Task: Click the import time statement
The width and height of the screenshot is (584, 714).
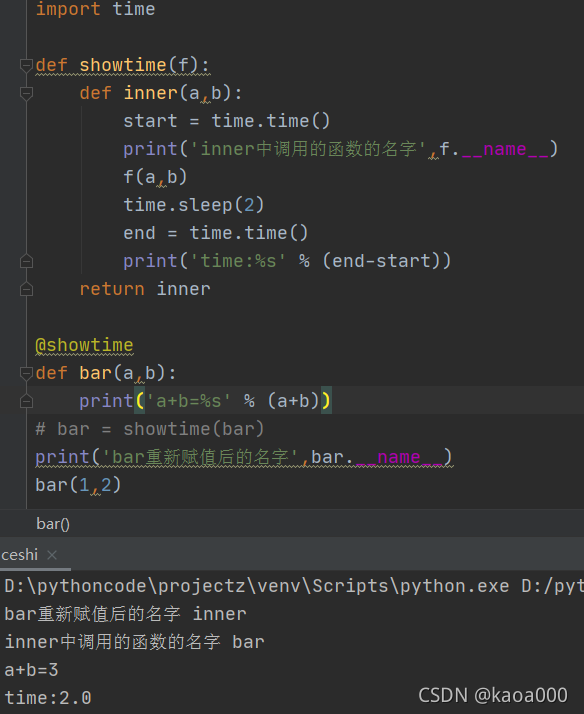Action: (x=95, y=9)
